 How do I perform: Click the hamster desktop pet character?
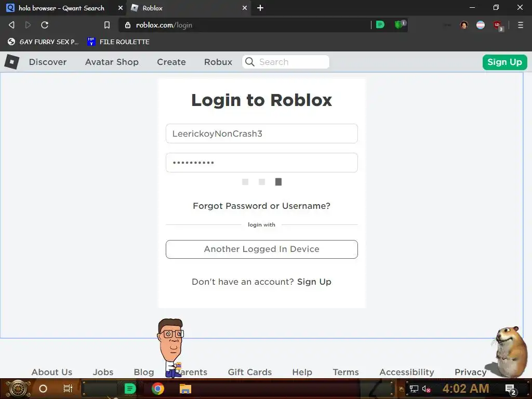(511, 352)
